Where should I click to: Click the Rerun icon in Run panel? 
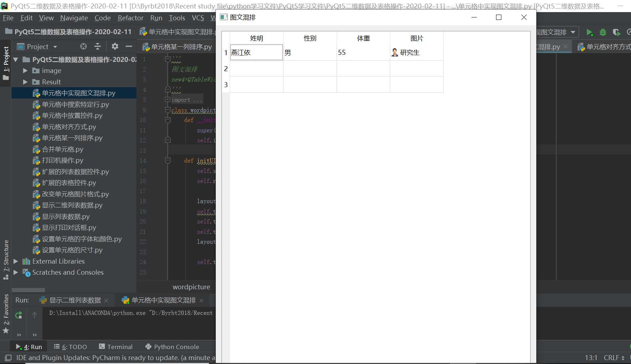19,315
